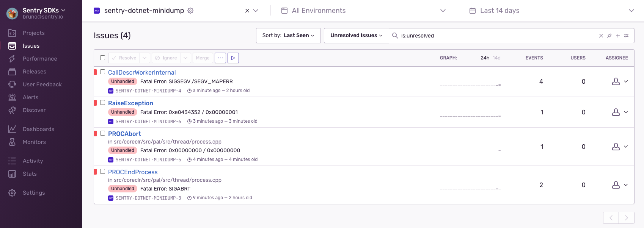Screen dimensions: 644x228
Task: Check the CallDescrWorkerInternal issue checkbox
Action: (x=102, y=72)
